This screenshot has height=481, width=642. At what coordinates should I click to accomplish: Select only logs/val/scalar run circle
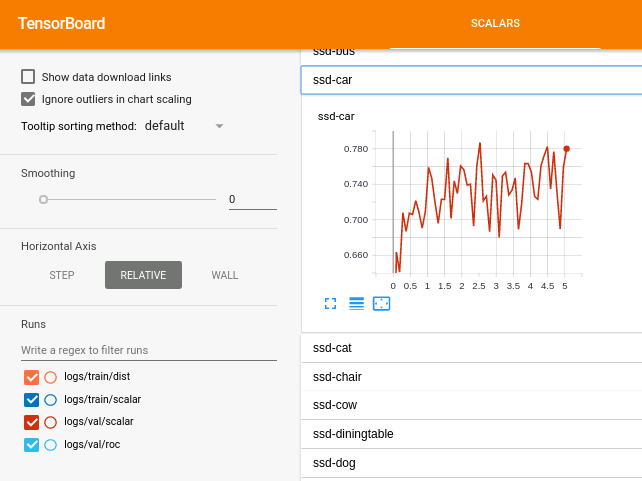[51, 422]
